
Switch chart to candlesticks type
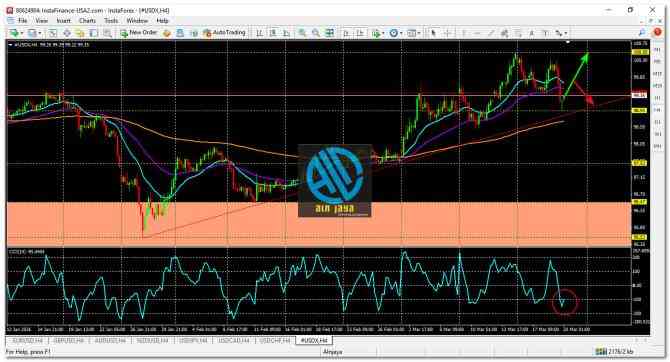click(x=273, y=33)
